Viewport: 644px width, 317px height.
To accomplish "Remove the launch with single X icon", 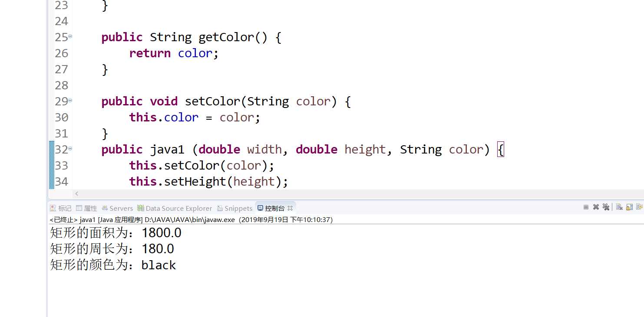I will click(x=596, y=207).
